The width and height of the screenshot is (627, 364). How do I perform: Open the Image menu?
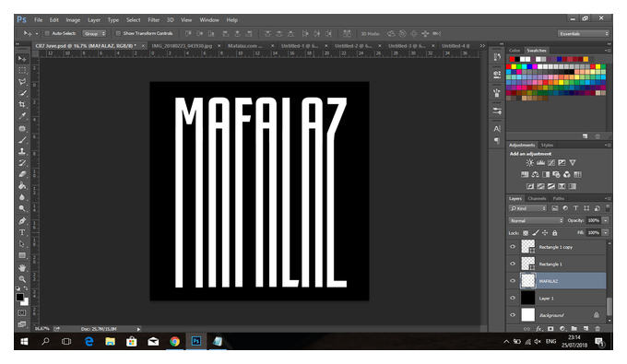click(x=73, y=20)
